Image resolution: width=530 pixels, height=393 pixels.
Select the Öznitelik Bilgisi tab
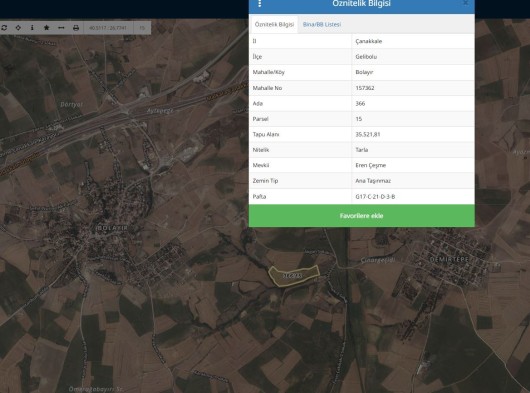(274, 24)
